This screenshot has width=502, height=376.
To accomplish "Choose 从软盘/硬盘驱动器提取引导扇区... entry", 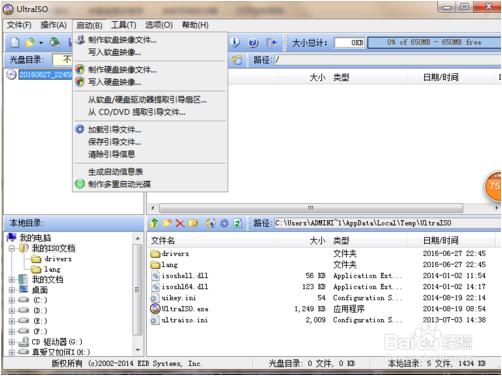I will point(150,100).
